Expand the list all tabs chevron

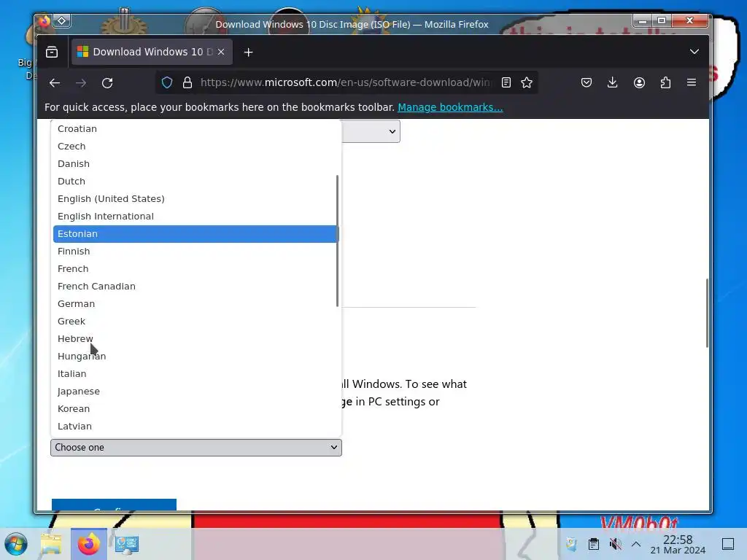pos(694,52)
